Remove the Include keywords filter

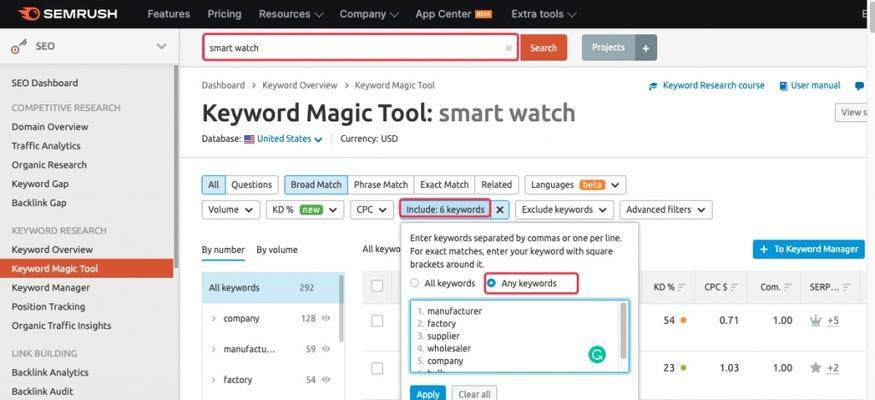click(500, 210)
